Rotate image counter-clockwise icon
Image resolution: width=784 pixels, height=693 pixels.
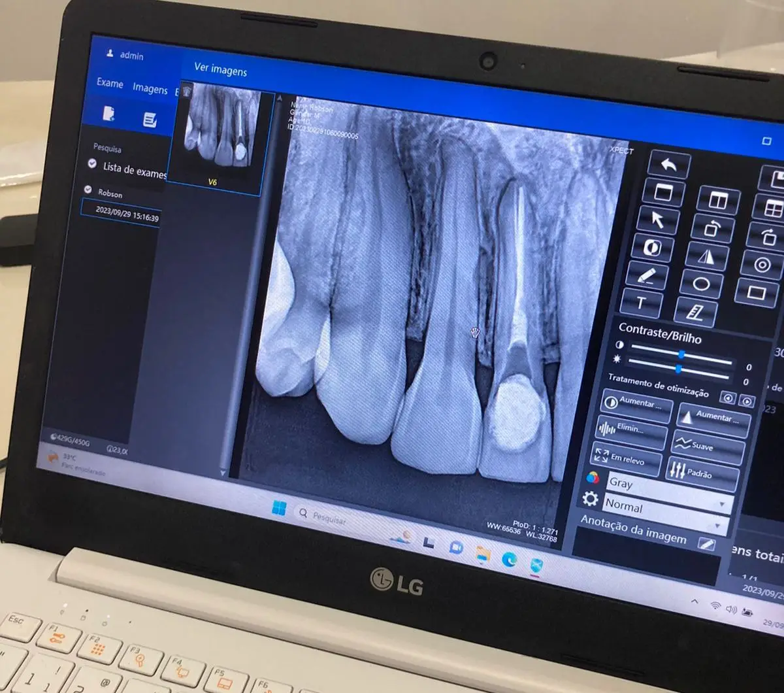click(x=713, y=229)
